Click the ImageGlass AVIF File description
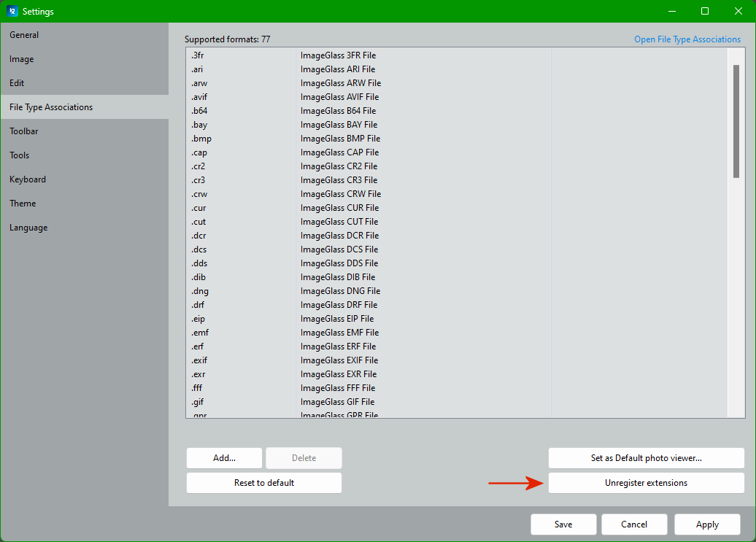Viewport: 756px width, 542px height. (x=339, y=97)
